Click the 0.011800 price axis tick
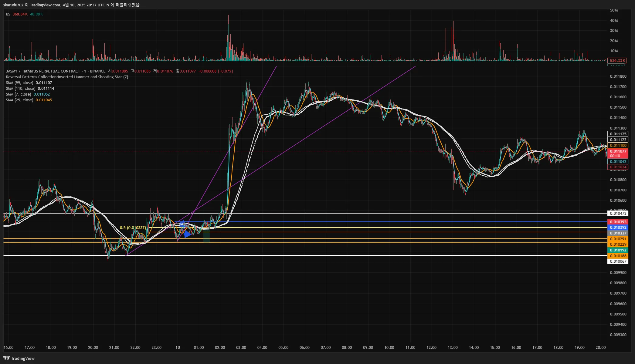 pyautogui.click(x=618, y=76)
